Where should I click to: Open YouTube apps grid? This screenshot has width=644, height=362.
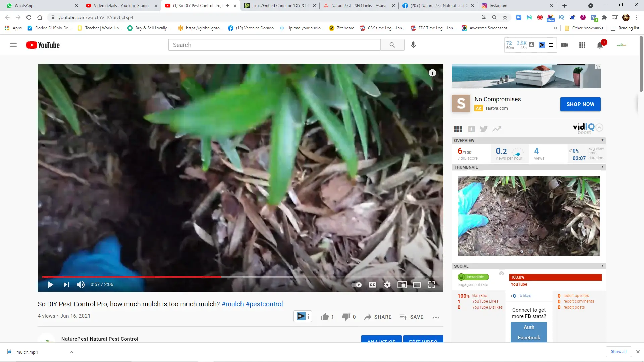[x=582, y=45]
